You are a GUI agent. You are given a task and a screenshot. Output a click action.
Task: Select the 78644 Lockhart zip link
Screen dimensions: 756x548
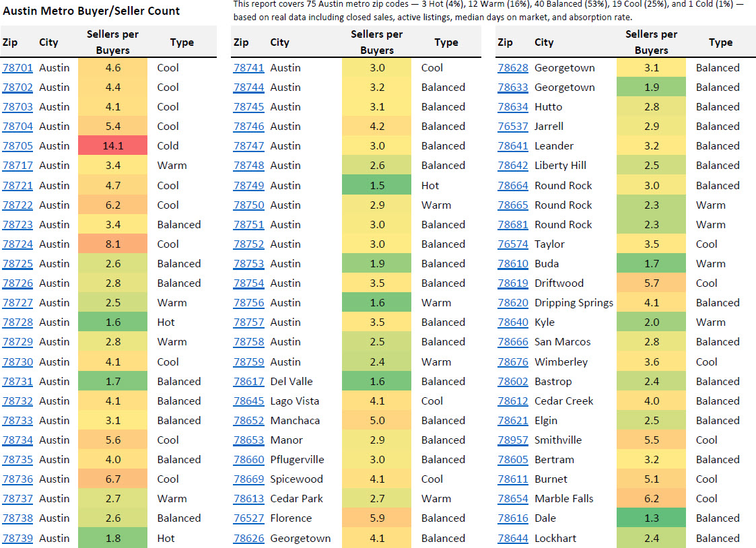click(513, 539)
